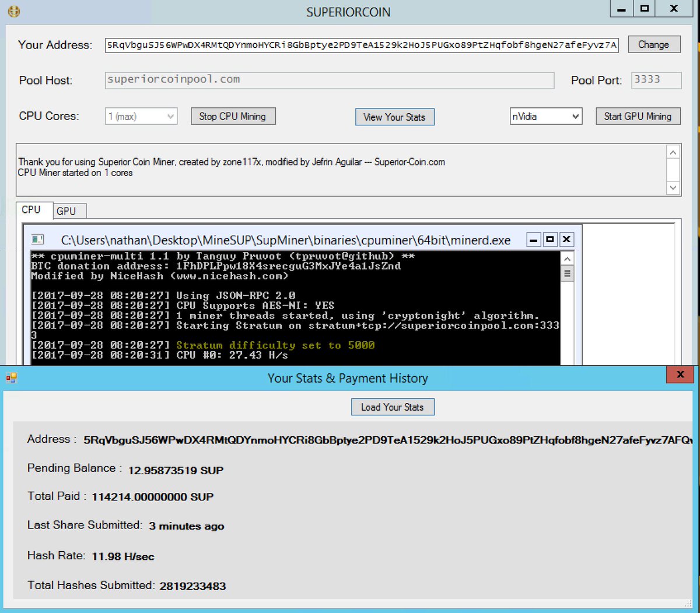Minimize the SUPERIORCOIN window
The width and height of the screenshot is (700, 613).
pyautogui.click(x=622, y=9)
